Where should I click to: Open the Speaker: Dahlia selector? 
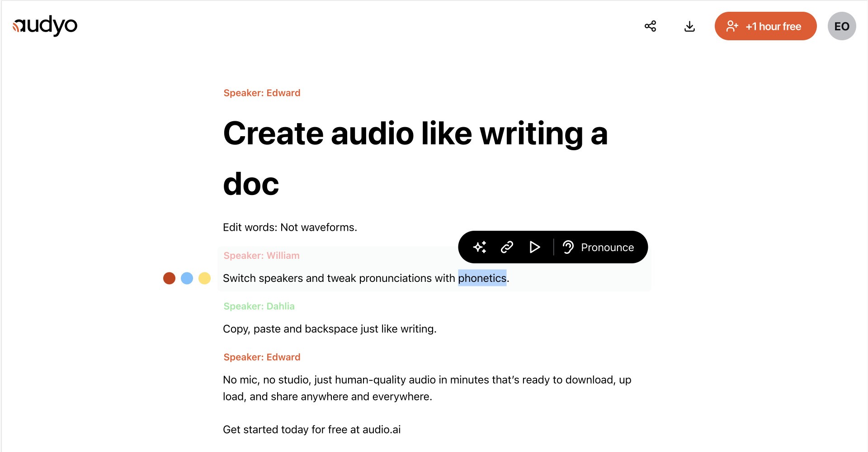tap(259, 306)
